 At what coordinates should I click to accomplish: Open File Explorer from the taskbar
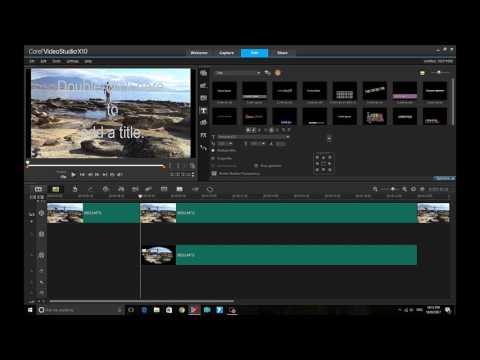[156, 310]
